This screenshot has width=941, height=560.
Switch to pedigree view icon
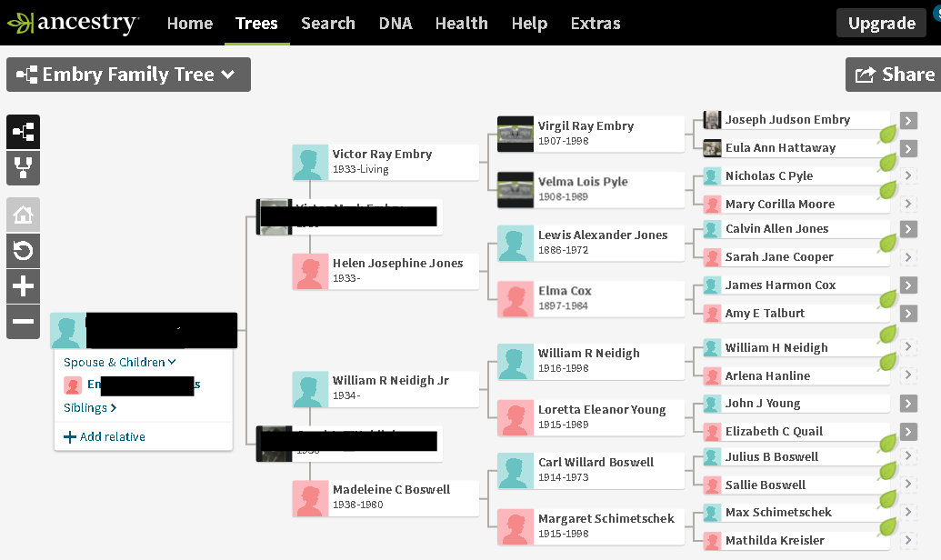[23, 132]
